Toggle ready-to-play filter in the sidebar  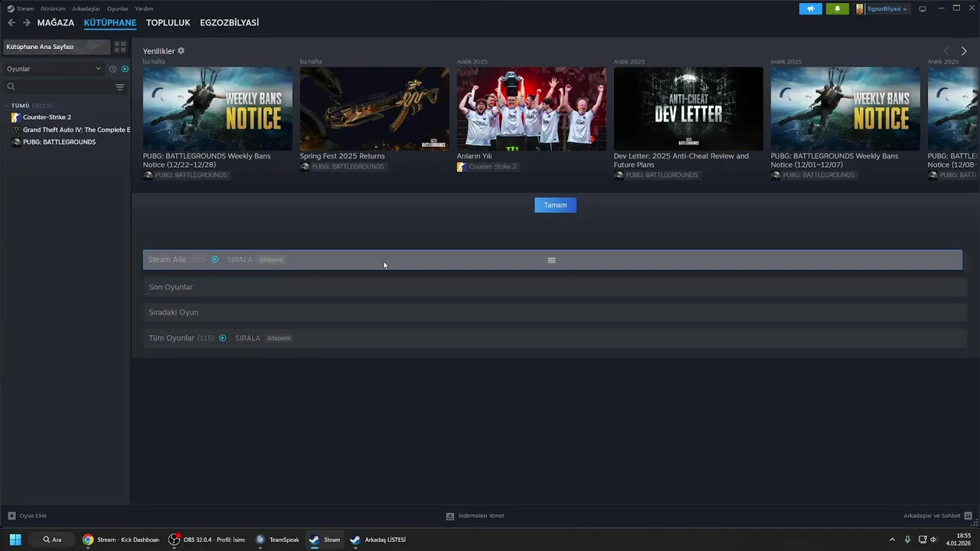tap(125, 69)
